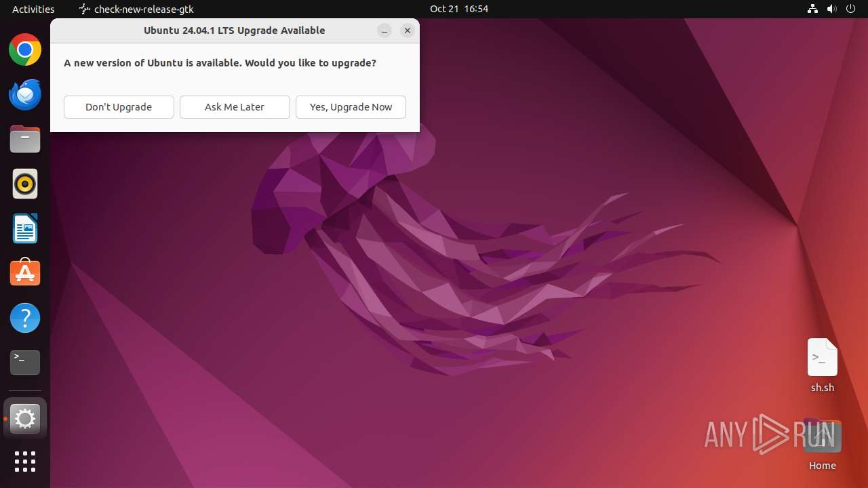
Task: Open the Files manager in dock
Action: pos(25,139)
